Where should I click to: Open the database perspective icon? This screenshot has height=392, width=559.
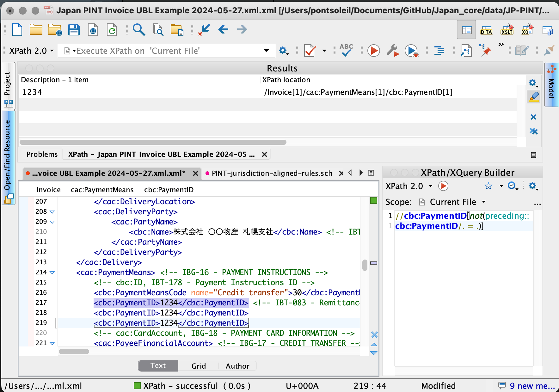click(x=548, y=30)
